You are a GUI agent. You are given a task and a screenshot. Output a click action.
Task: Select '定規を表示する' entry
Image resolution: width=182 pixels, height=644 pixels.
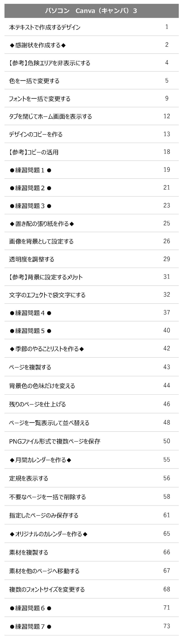[x=29, y=478]
